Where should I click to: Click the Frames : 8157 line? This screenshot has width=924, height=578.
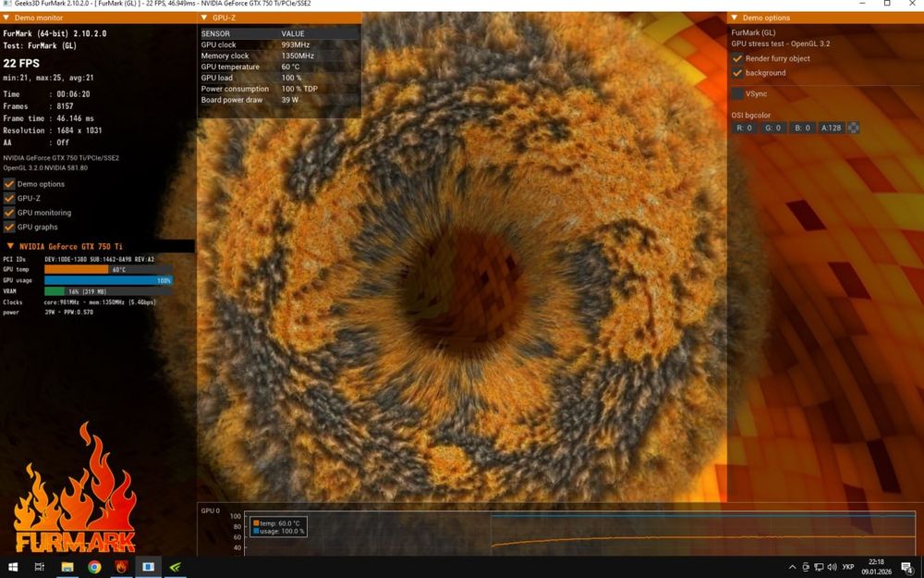coord(38,106)
